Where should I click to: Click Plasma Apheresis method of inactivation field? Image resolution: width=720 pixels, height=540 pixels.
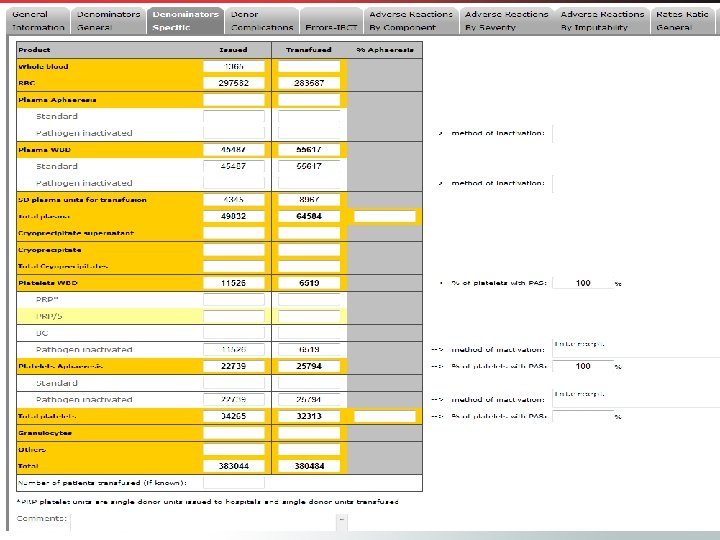pyautogui.click(x=636, y=133)
